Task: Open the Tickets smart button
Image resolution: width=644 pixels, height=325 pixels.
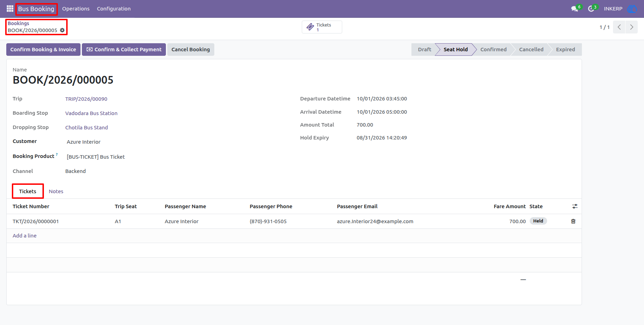Action: tap(322, 27)
